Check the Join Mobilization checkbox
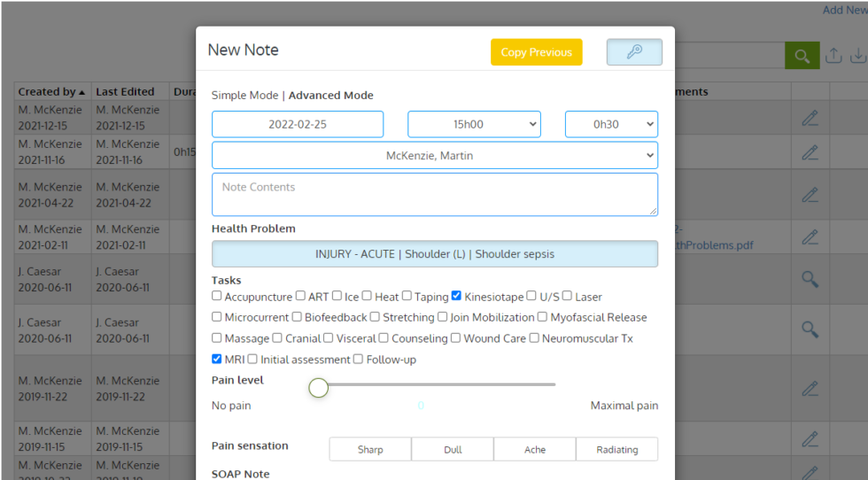 click(x=442, y=317)
